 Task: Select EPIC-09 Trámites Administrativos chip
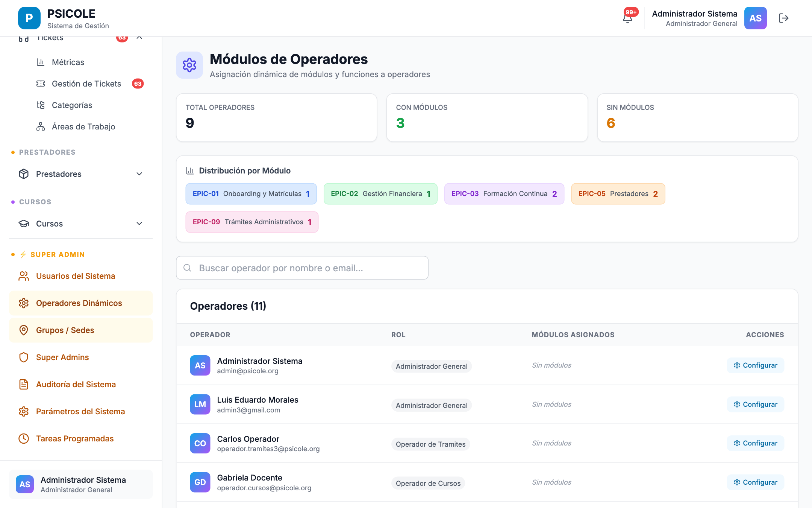[x=252, y=222]
